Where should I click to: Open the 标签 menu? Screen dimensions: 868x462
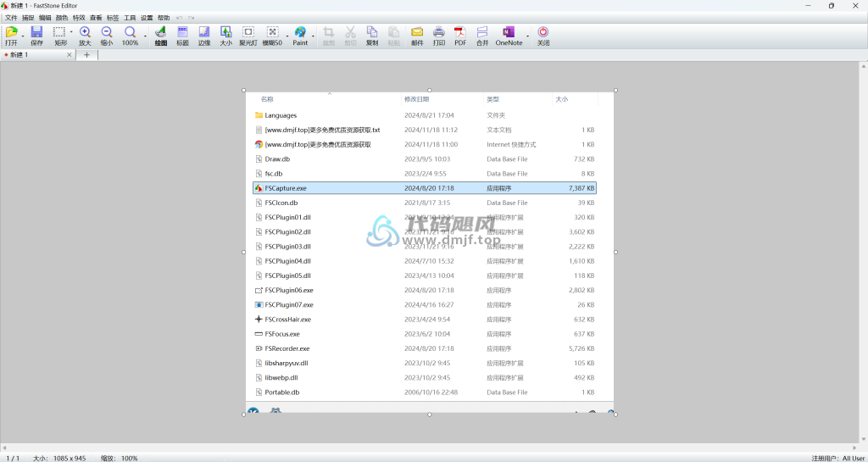coord(113,19)
